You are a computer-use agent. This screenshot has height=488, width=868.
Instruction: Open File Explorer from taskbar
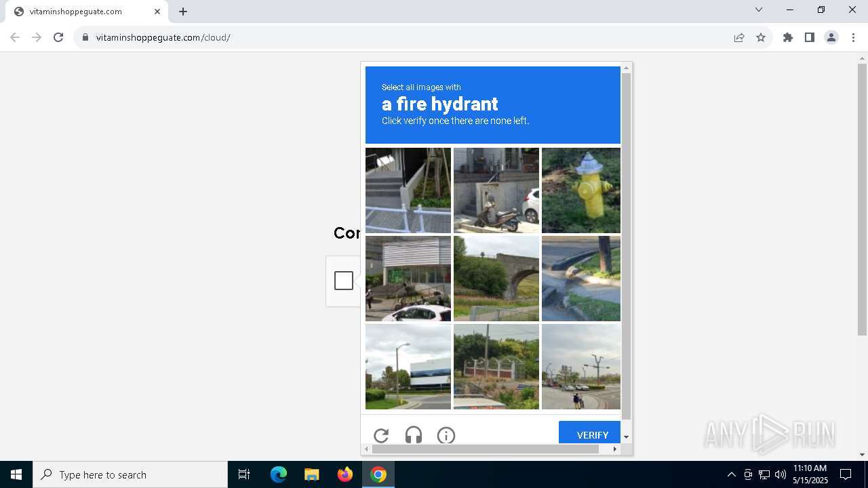(x=312, y=474)
